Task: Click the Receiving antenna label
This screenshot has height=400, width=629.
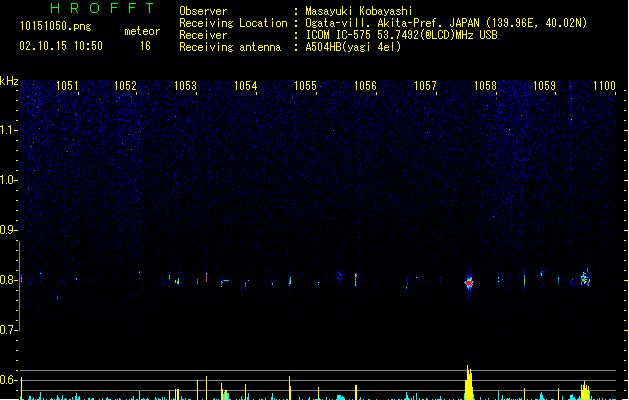Action: point(230,47)
